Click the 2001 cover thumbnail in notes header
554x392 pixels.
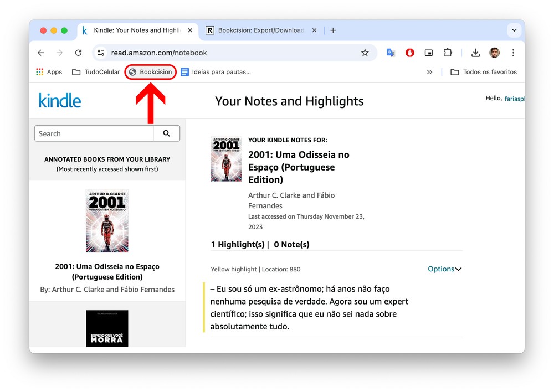click(226, 158)
